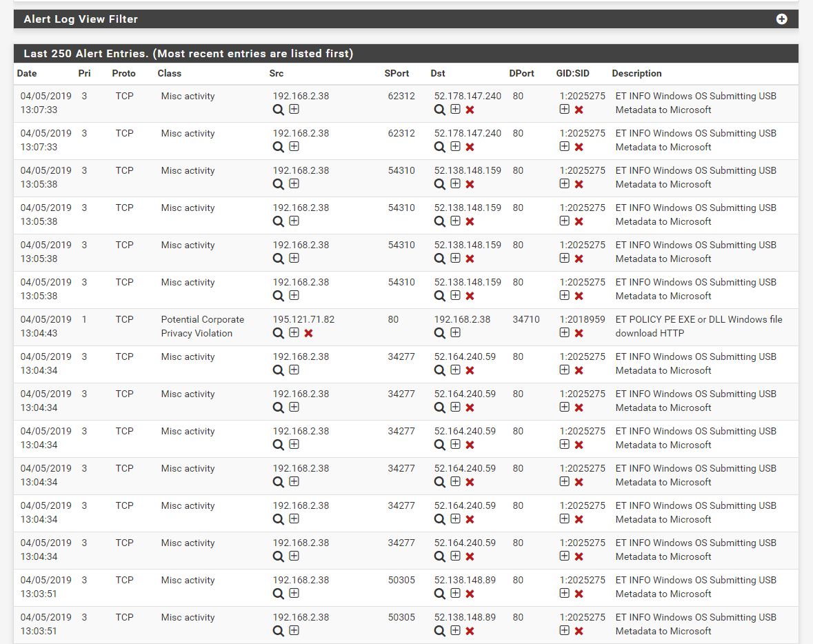
Task: Click red X under SID 1:2018959
Action: pyautogui.click(x=579, y=333)
